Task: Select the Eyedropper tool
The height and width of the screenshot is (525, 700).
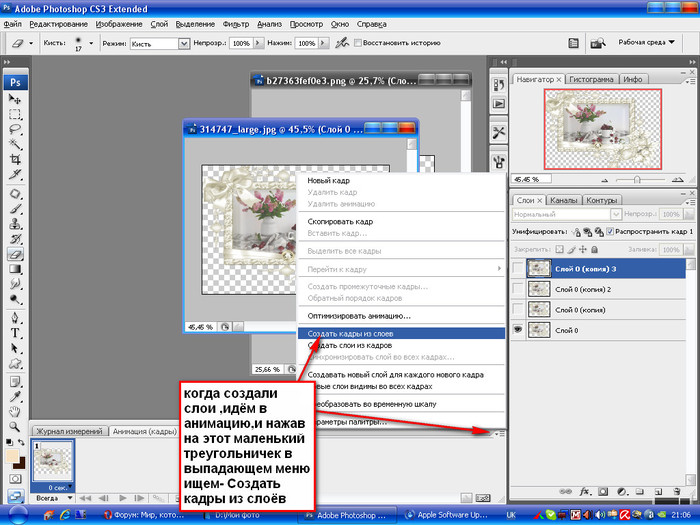Action: point(15,396)
